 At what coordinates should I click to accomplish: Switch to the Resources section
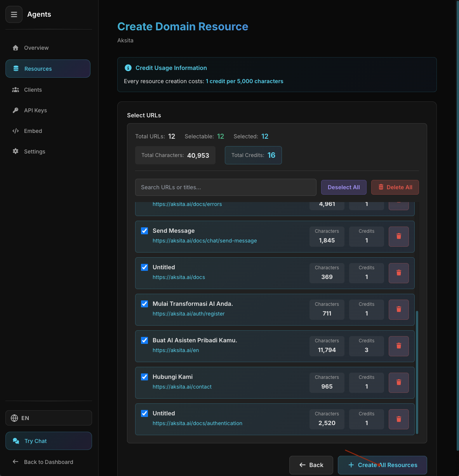pos(38,68)
